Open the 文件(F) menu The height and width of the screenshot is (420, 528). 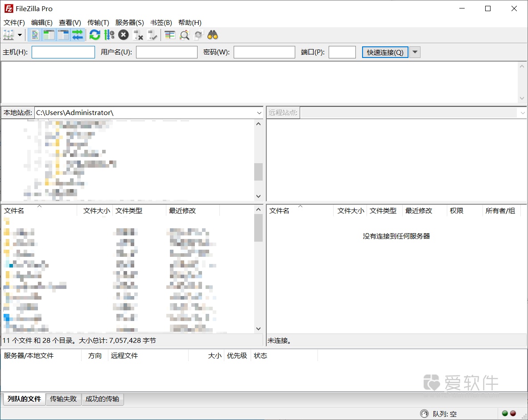point(14,23)
